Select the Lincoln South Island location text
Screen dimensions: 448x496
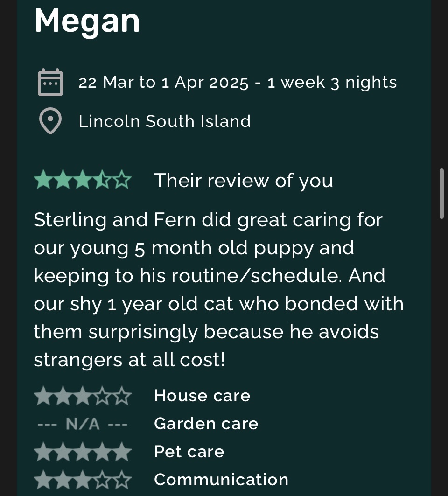pyautogui.click(x=165, y=121)
